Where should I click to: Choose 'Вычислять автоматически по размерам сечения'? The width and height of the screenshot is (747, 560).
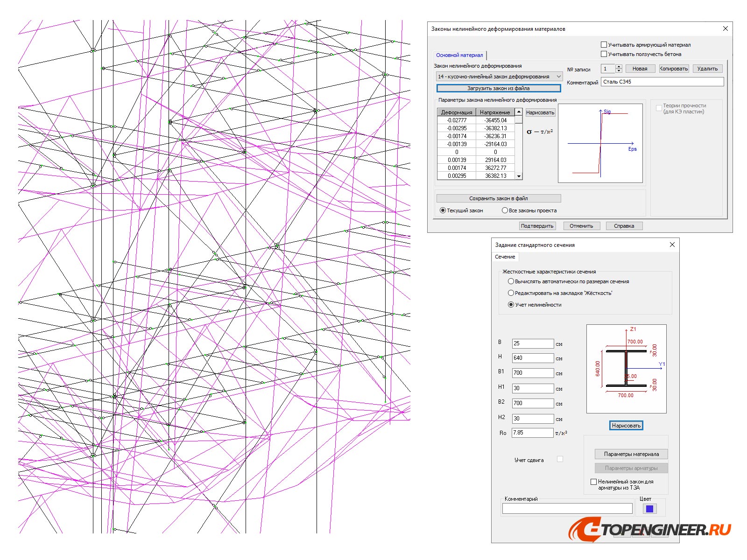pyautogui.click(x=511, y=281)
